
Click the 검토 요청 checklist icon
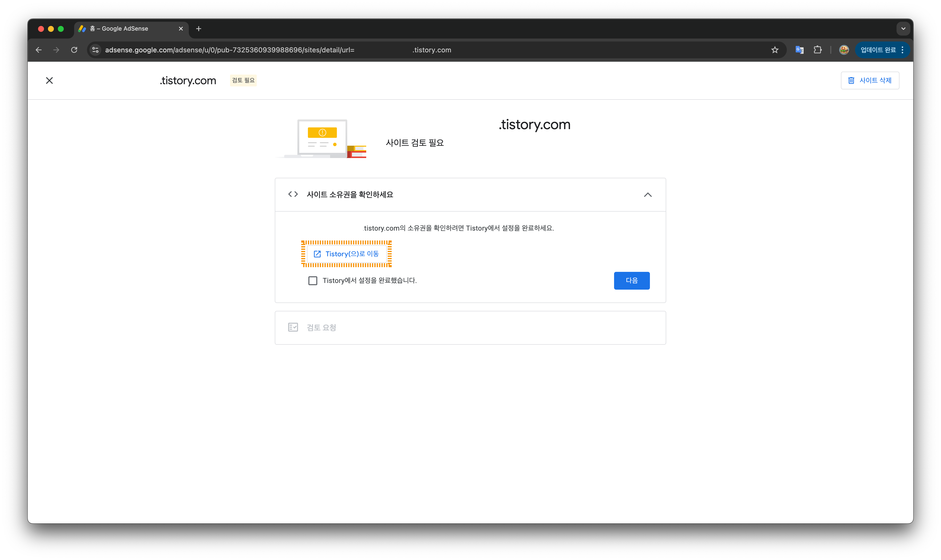293,328
